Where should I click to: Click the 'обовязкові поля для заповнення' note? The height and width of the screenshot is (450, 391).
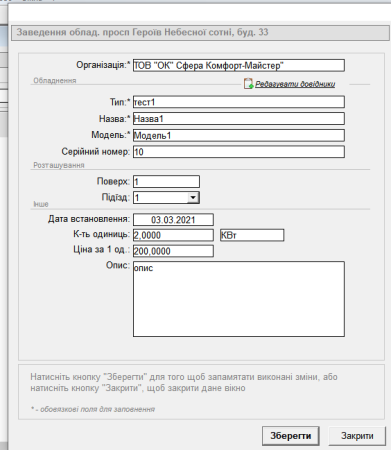[x=93, y=409]
